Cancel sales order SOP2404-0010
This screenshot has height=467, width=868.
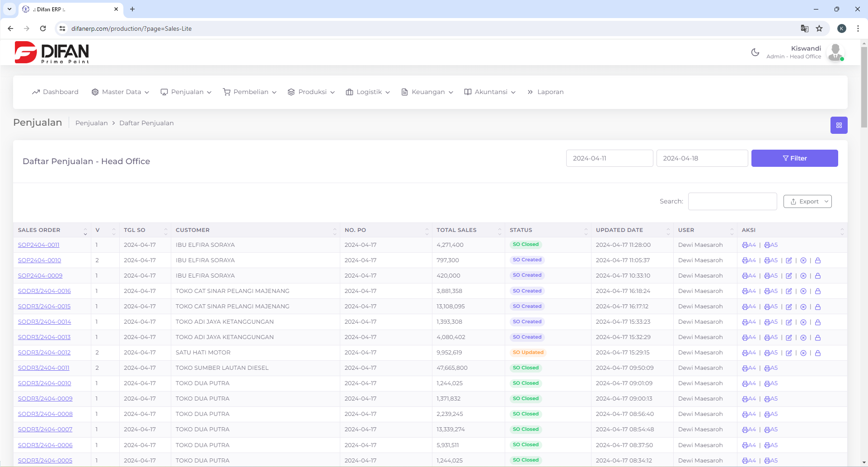(x=803, y=260)
